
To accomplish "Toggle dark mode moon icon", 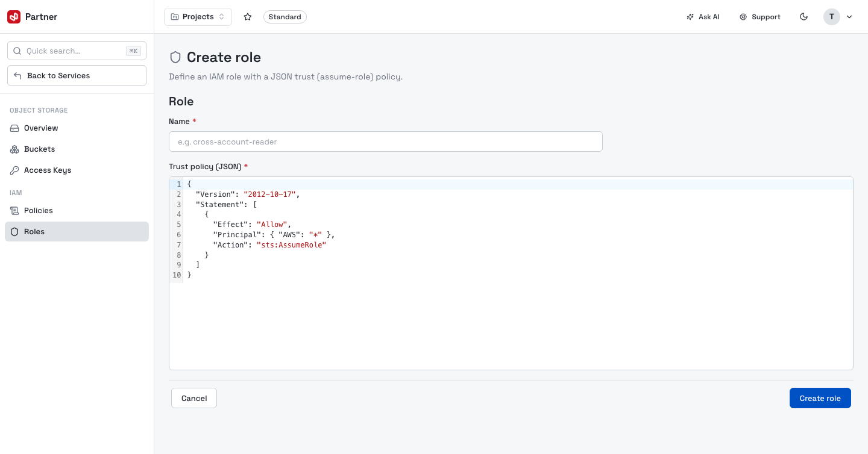I will [x=804, y=17].
